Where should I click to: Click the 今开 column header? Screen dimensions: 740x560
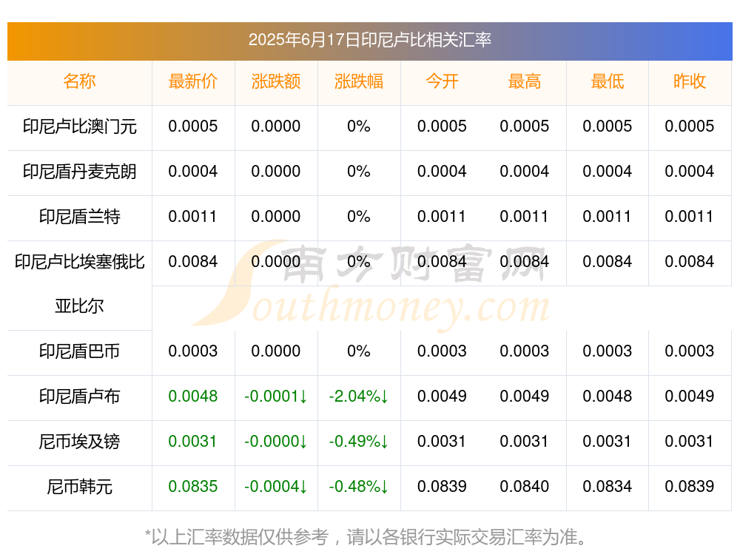442,81
